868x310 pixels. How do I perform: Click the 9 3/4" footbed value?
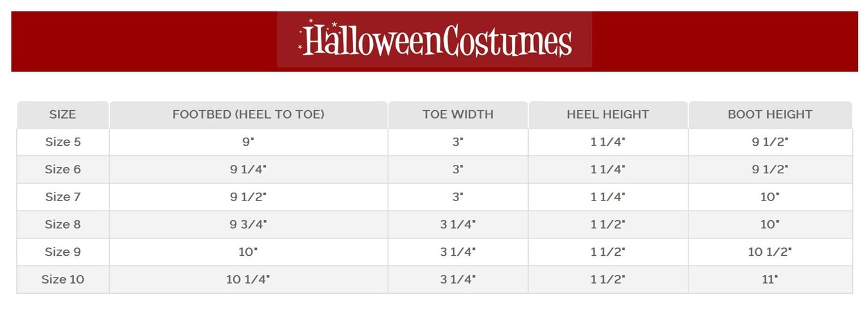pyautogui.click(x=248, y=225)
